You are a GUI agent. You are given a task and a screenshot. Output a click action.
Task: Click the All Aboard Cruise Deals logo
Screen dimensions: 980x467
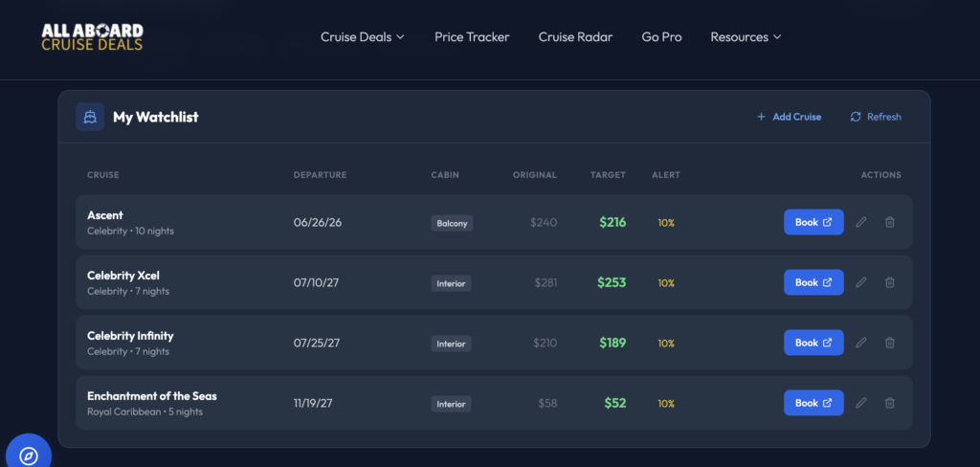click(92, 37)
